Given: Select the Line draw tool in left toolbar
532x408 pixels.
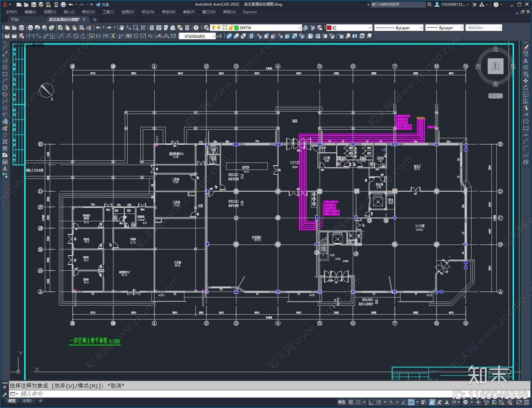Looking at the screenshot, I should point(5,48).
